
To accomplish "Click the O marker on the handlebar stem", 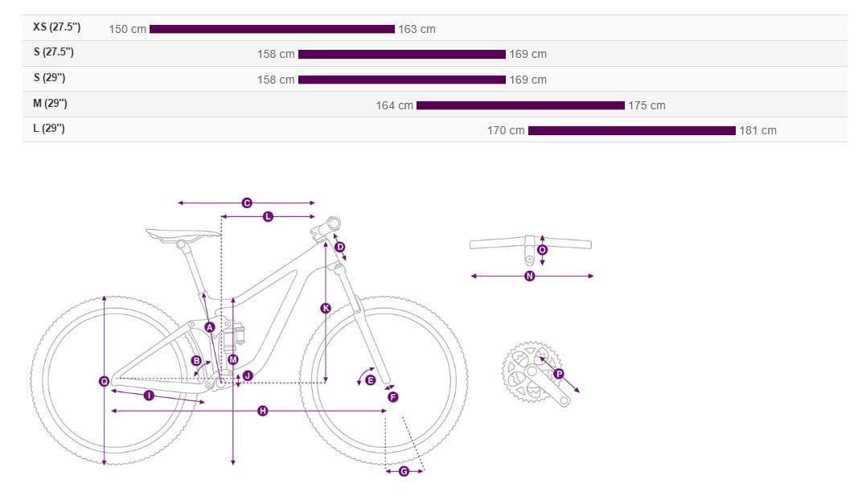I will coord(542,250).
